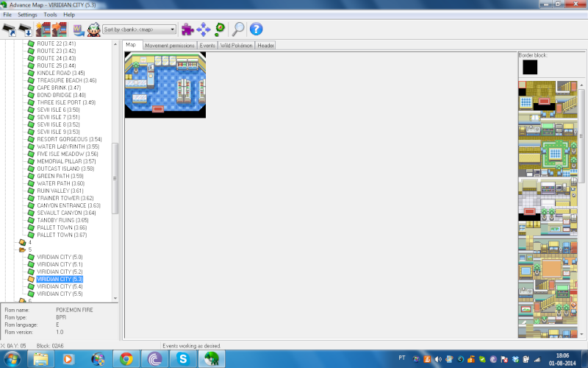Open Skype from the taskbar
The width and height of the screenshot is (588, 368).
tap(183, 359)
